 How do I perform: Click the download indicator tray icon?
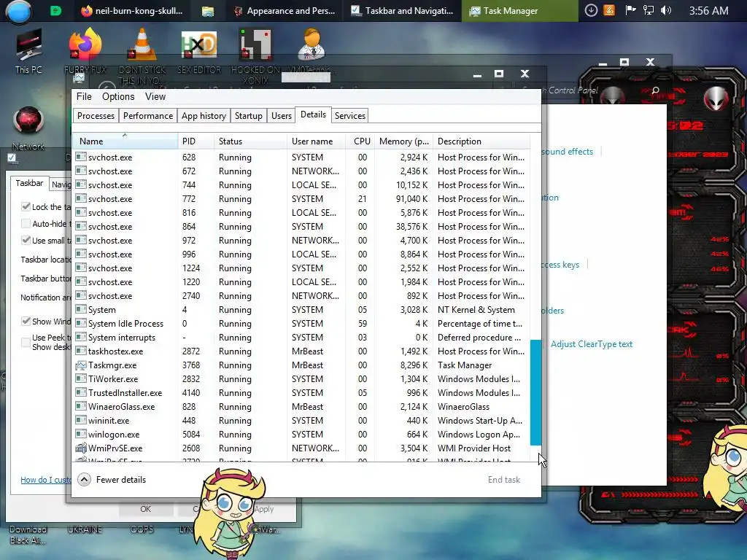click(x=591, y=10)
